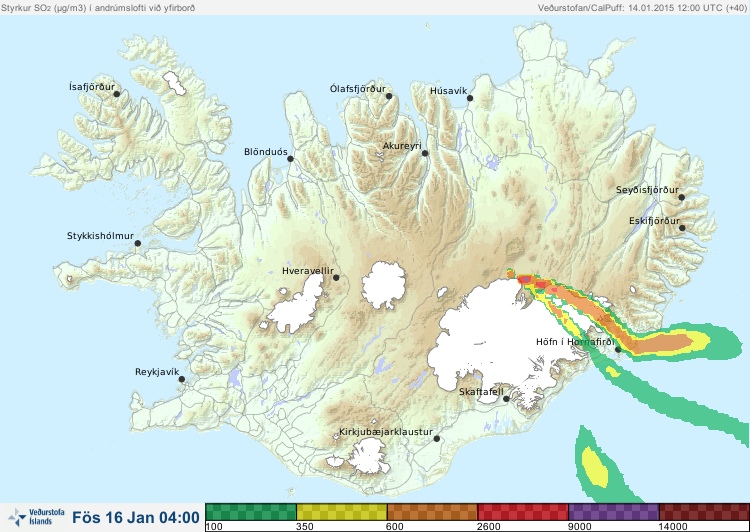Click the 14000 legend value label
The height and width of the screenshot is (532, 750).
point(673,527)
